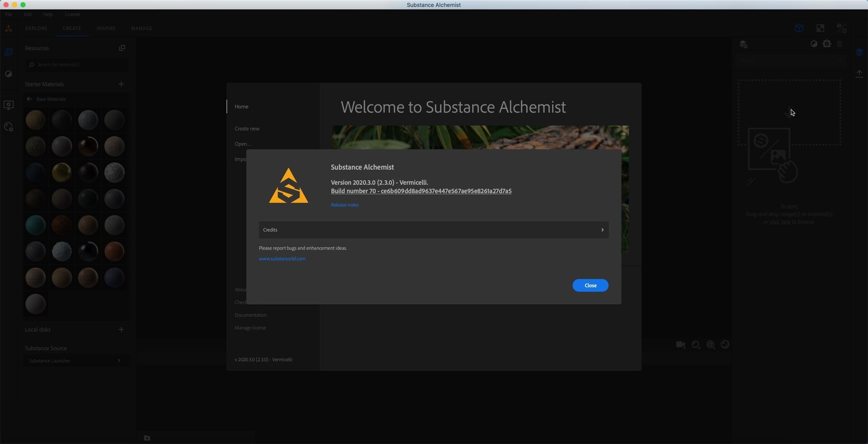This screenshot has width=868, height=444.
Task: Click the 'Local disks' heading
Action: point(38,330)
